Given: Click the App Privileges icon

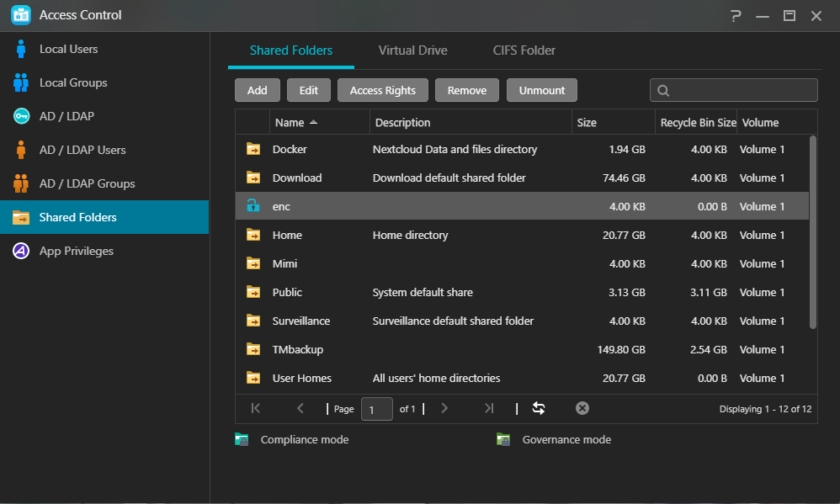Looking at the screenshot, I should point(21,251).
